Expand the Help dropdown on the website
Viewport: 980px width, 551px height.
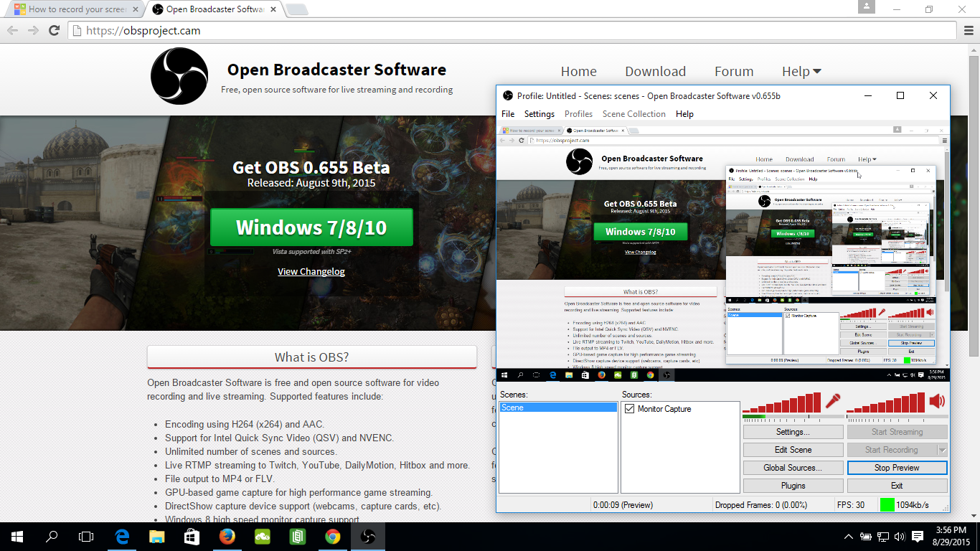click(x=801, y=71)
